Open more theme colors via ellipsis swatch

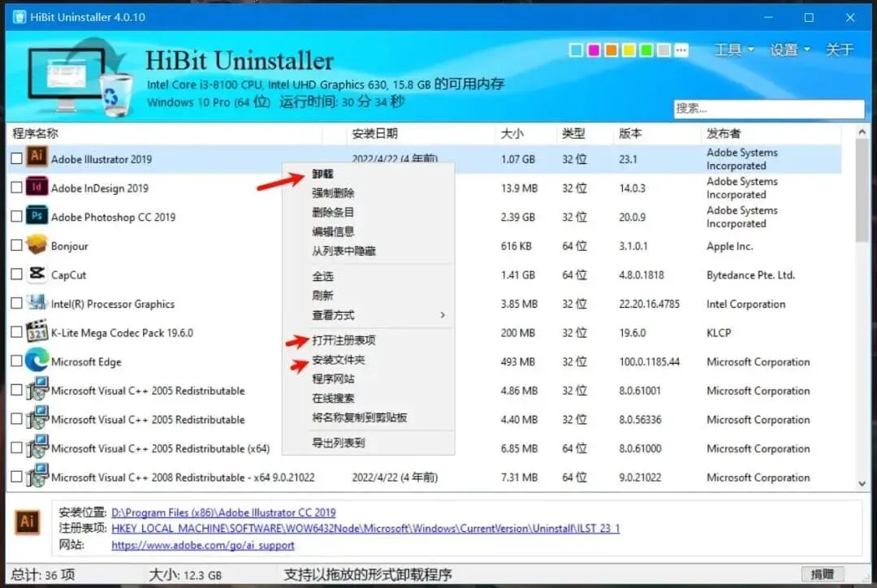[680, 50]
